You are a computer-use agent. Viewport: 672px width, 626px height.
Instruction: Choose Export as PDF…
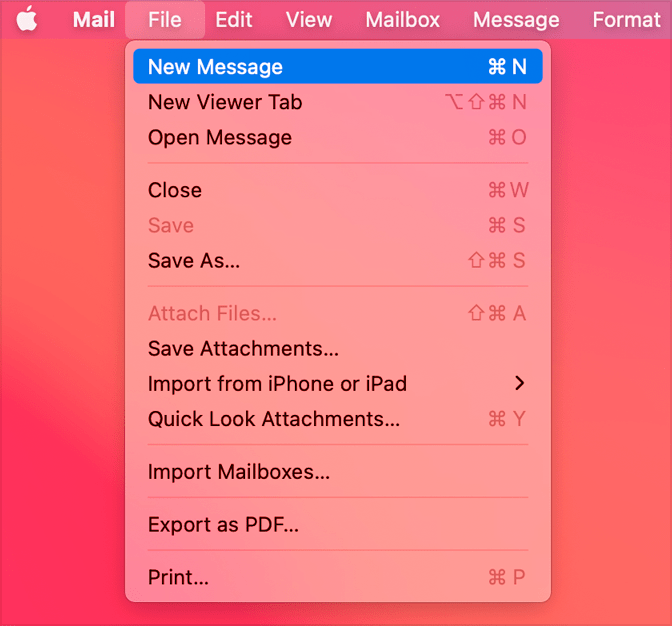(338, 524)
